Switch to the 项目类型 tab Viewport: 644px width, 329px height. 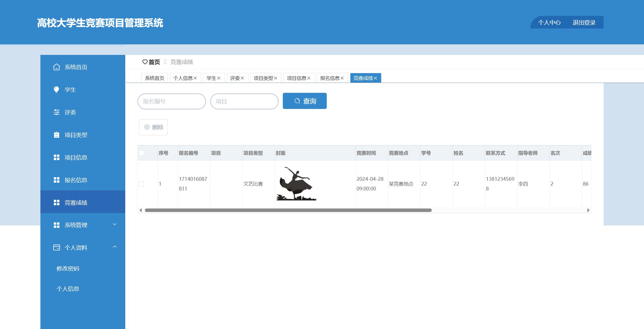click(x=263, y=78)
